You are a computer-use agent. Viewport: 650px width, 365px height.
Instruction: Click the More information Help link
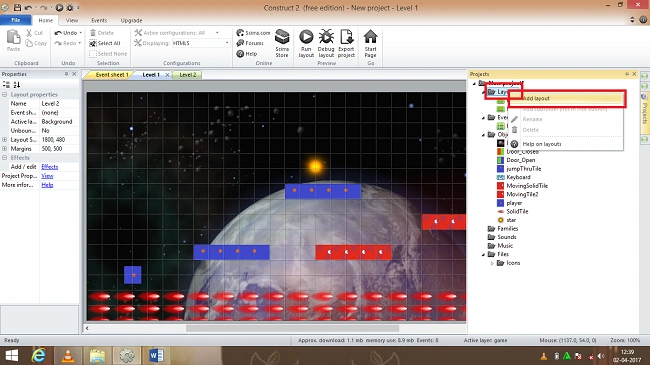click(47, 185)
